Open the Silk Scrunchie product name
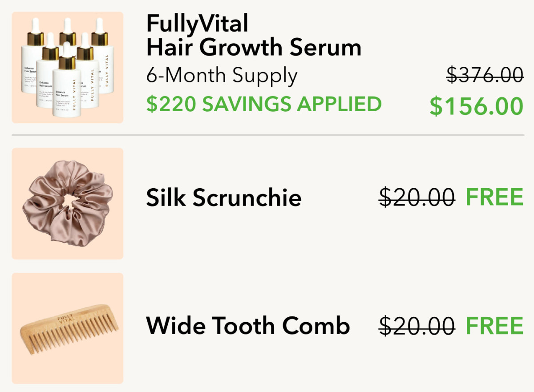 tap(224, 198)
